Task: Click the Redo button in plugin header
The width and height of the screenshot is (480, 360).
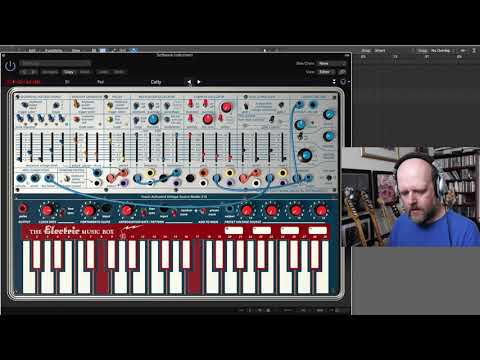Action: (x=119, y=72)
